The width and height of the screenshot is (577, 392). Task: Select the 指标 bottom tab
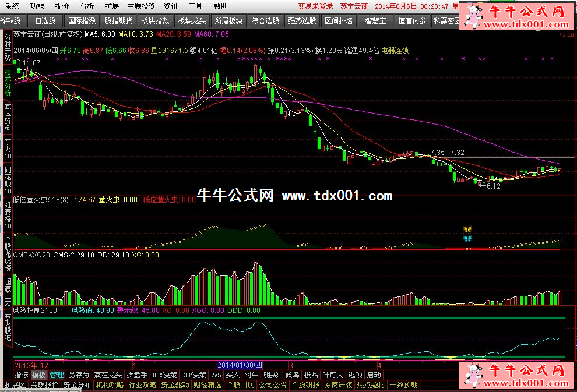[x=21, y=375]
